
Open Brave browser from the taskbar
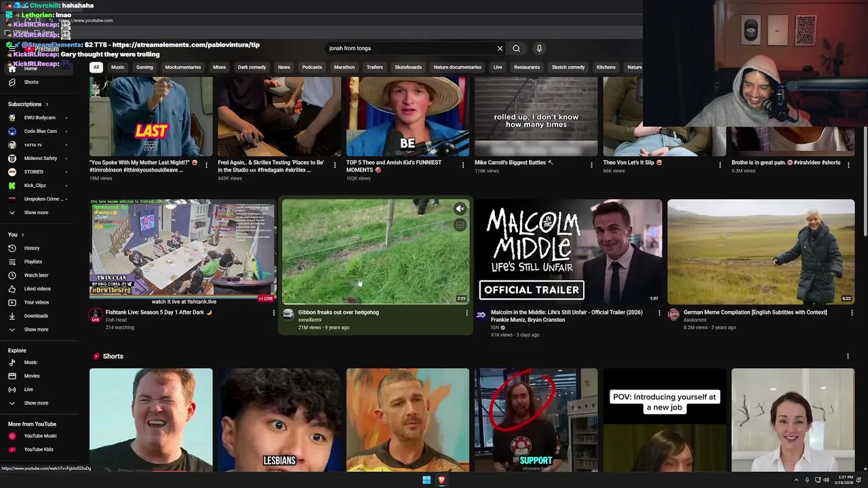(x=441, y=480)
